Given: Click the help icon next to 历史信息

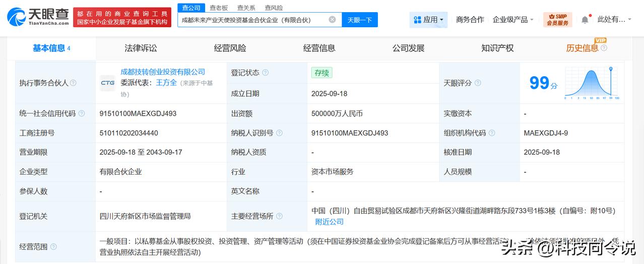Looking at the screenshot, I should point(604,48).
